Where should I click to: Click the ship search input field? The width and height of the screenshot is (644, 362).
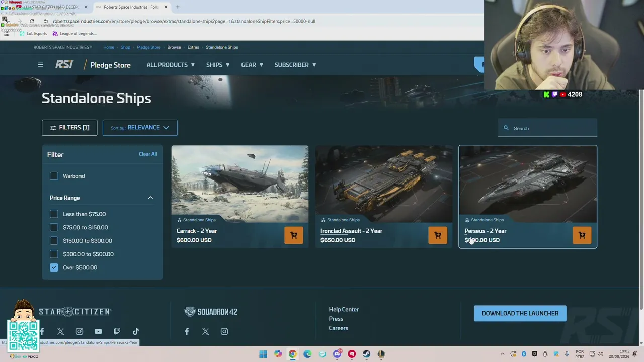[x=547, y=128]
